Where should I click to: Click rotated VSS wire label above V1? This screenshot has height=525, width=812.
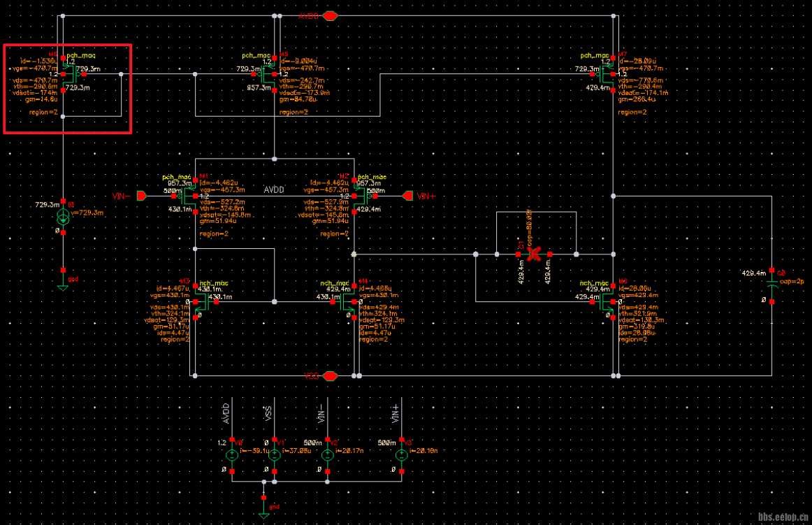pyautogui.click(x=269, y=414)
